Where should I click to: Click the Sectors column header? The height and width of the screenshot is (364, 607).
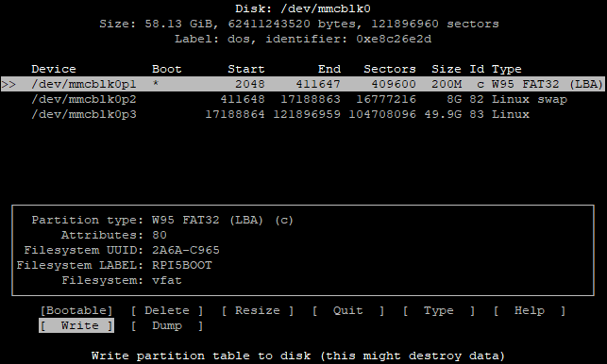tap(390, 69)
